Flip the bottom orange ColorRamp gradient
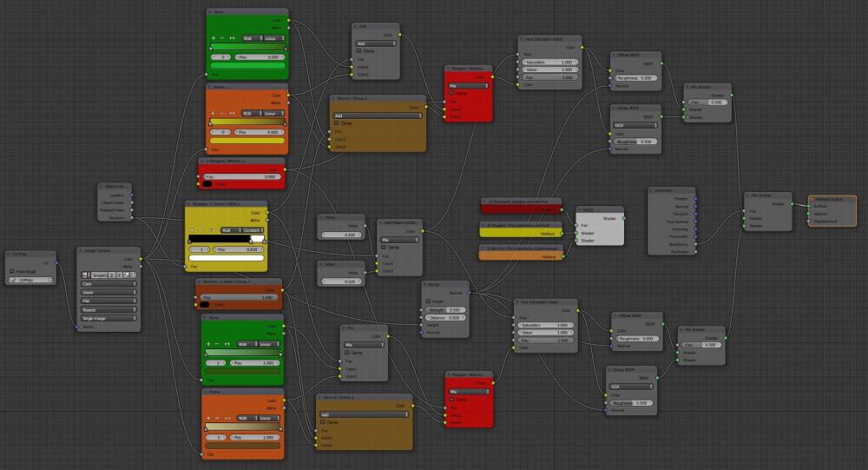The height and width of the screenshot is (470, 868). pos(227,418)
